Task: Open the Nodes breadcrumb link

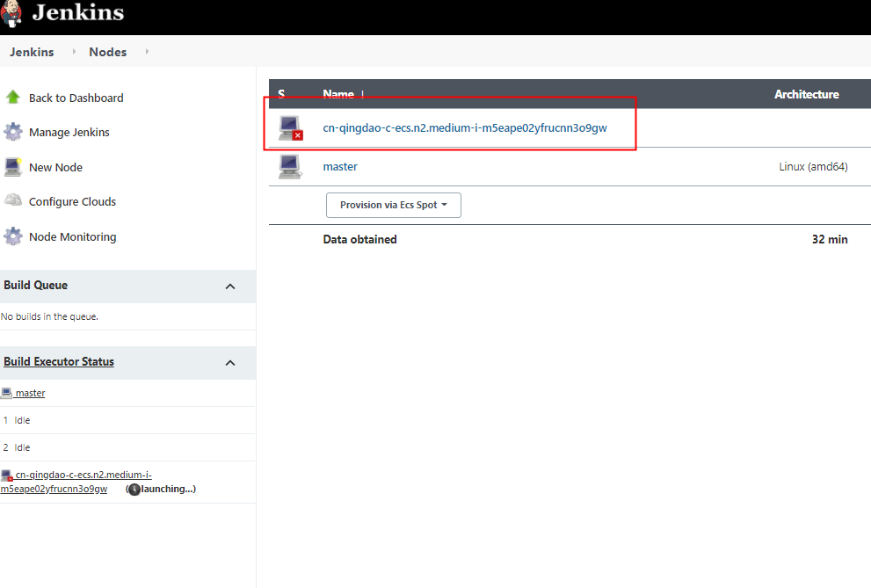Action: pos(108,52)
